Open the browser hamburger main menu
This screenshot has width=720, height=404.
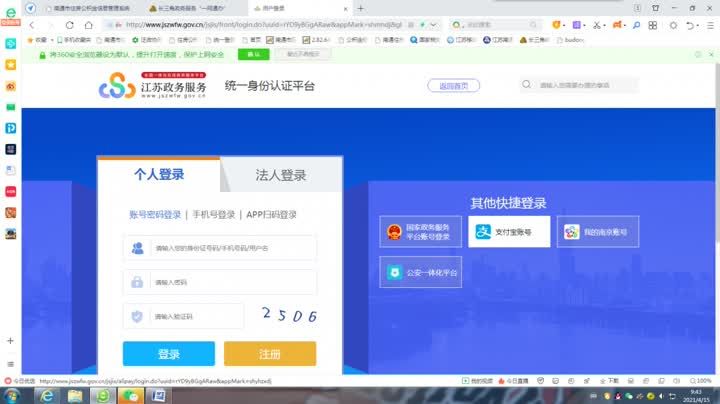pos(710,25)
